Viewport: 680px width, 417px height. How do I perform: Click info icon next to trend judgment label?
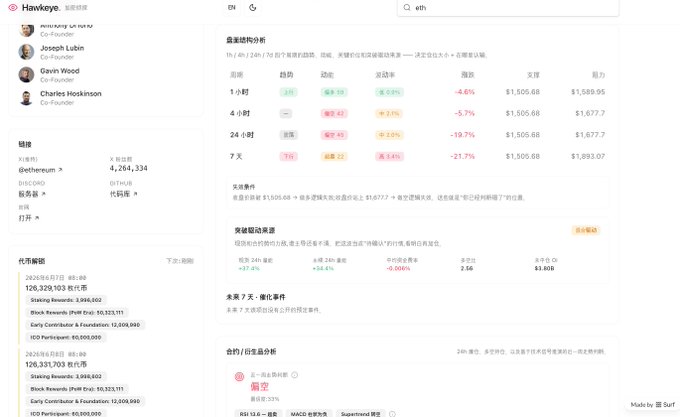click(x=294, y=375)
